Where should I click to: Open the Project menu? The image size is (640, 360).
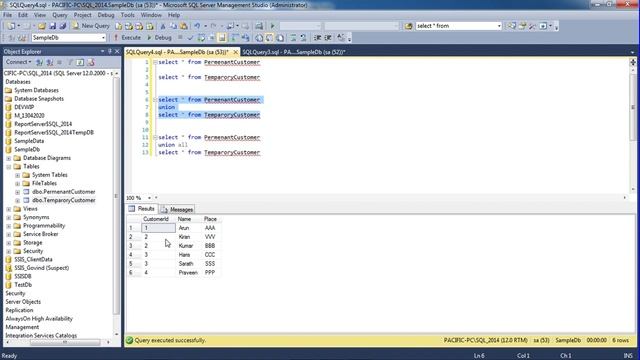82,15
